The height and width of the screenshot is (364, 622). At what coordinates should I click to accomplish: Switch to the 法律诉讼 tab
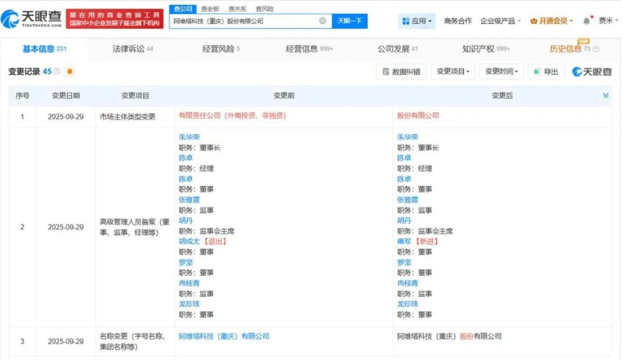tap(132, 49)
